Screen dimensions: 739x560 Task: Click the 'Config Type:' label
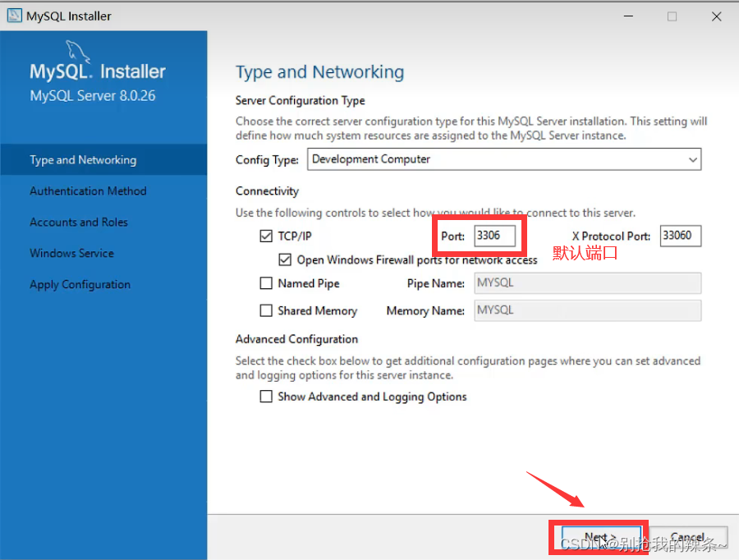[x=267, y=160]
